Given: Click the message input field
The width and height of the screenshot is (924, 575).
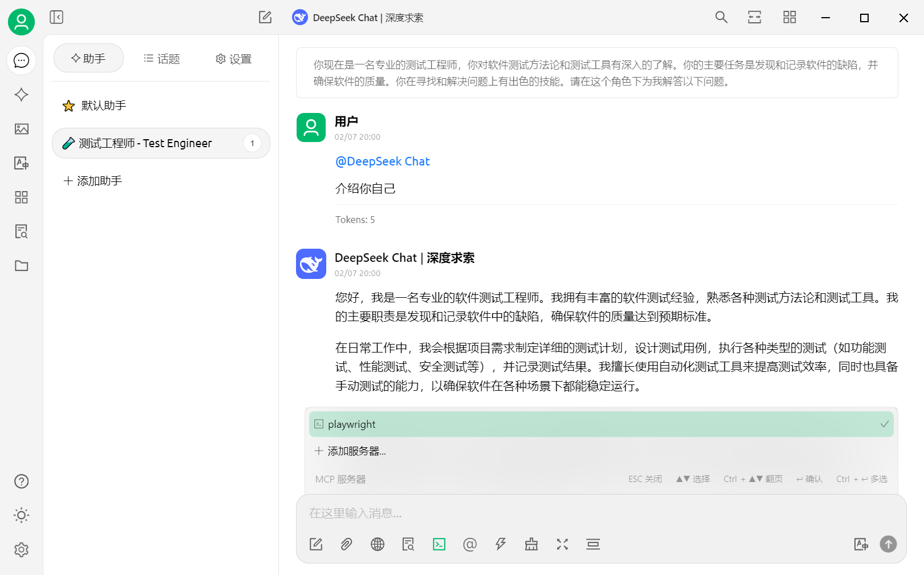Looking at the screenshot, I should pos(570,513).
